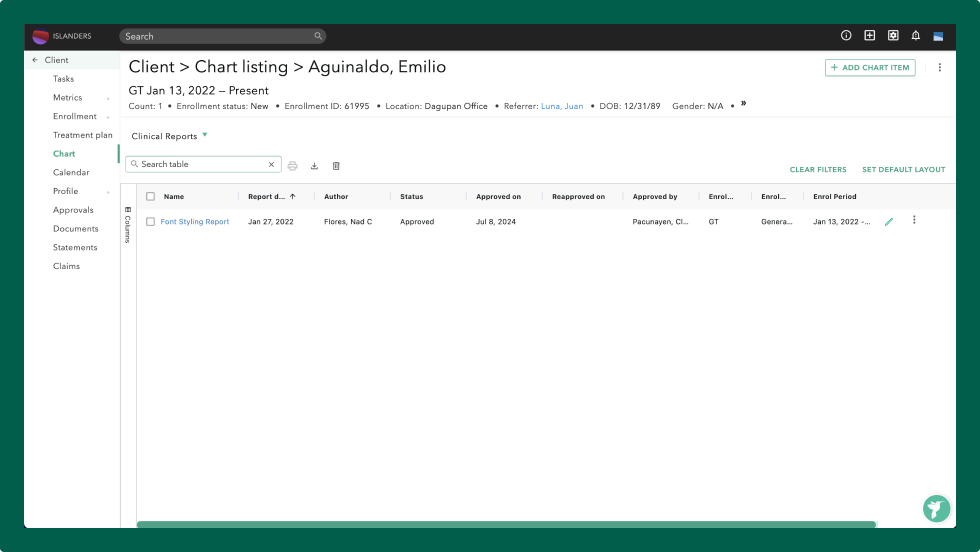The height and width of the screenshot is (552, 980).
Task: Focus the global Search field
Action: (222, 36)
